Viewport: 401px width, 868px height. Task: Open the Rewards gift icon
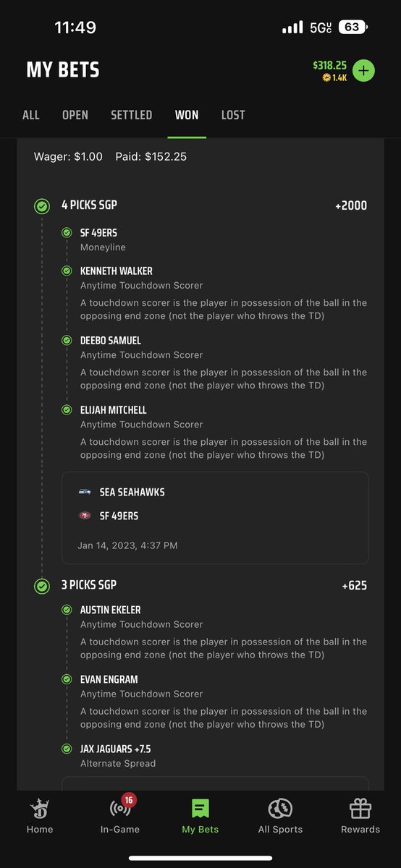[360, 809]
